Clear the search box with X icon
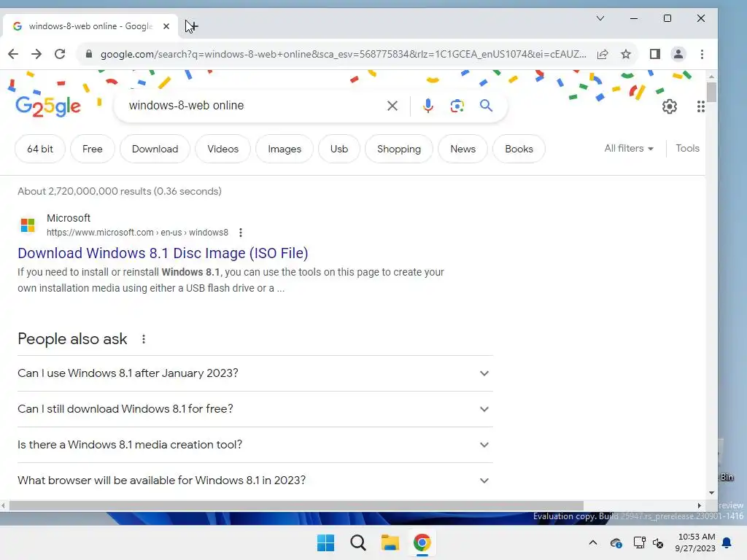 click(x=392, y=106)
